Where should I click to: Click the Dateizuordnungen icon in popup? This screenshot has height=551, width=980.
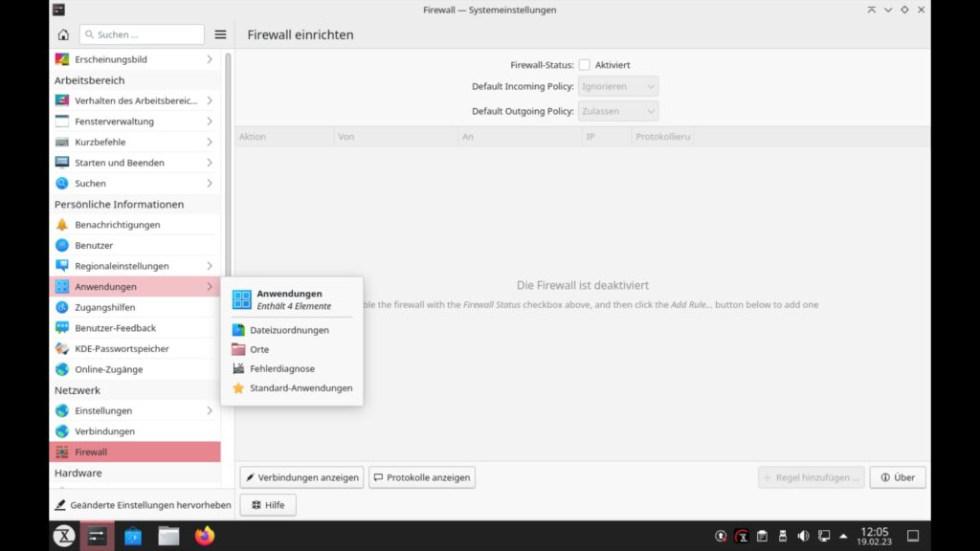(238, 330)
